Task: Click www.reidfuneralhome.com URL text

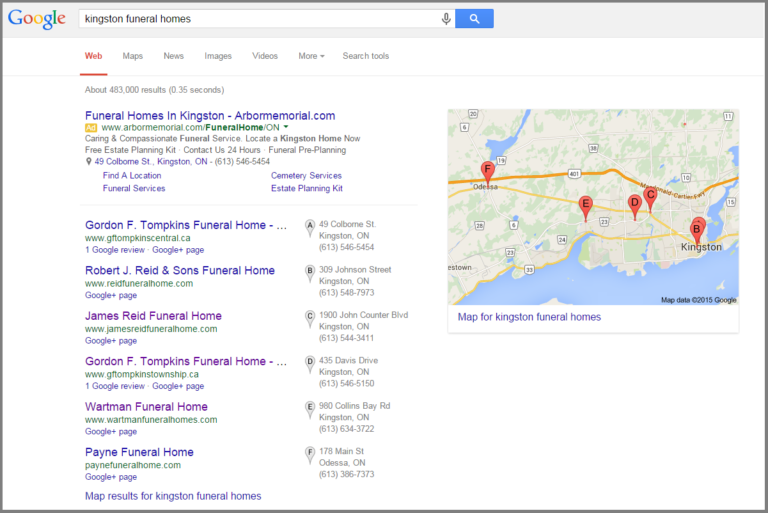Action: [139, 284]
